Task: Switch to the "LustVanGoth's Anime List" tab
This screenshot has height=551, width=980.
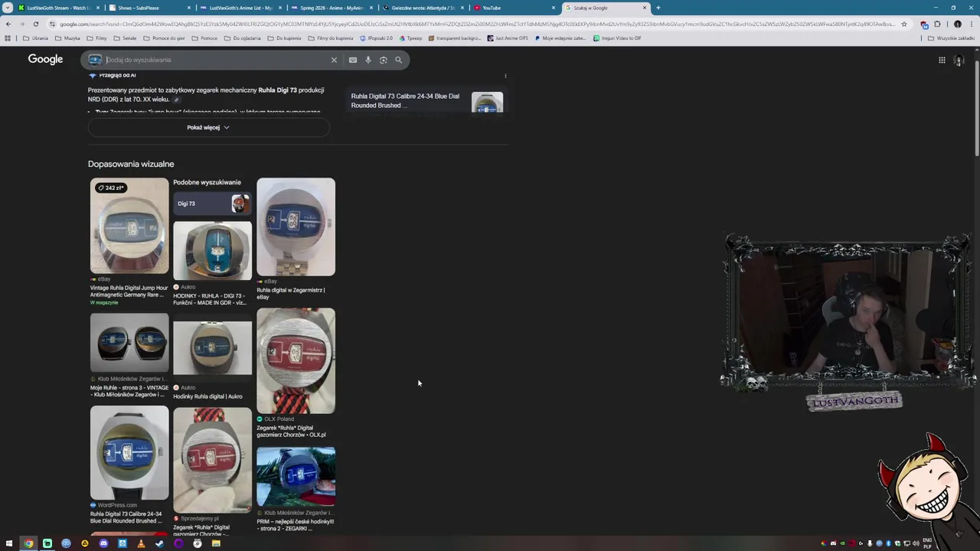Action: coord(240,8)
